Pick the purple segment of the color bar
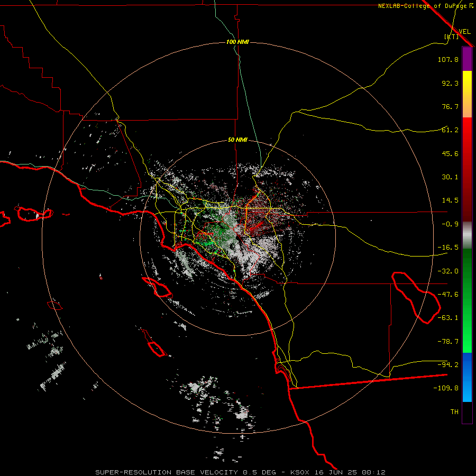476x476 pixels. coord(467,59)
